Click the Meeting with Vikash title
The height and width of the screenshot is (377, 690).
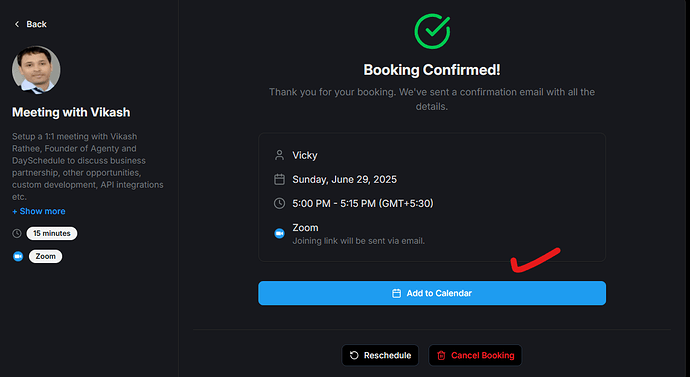(71, 112)
